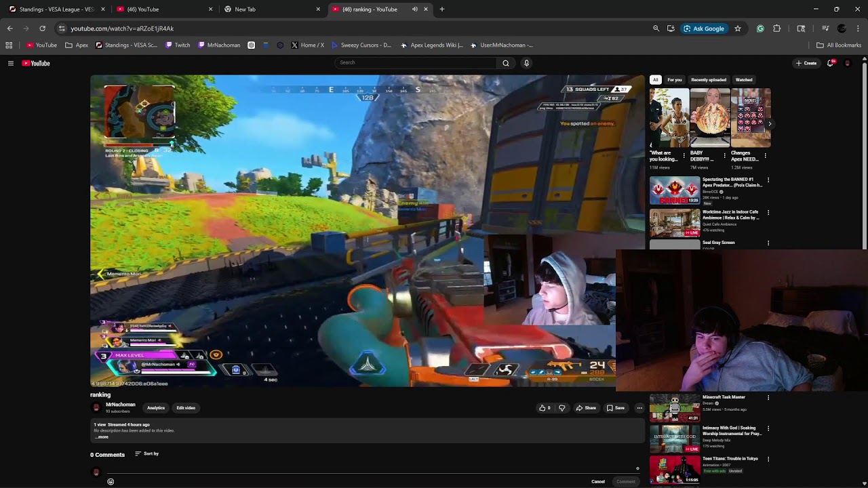This screenshot has width=868, height=488.
Task: Click the Analytics button
Action: coord(156,408)
